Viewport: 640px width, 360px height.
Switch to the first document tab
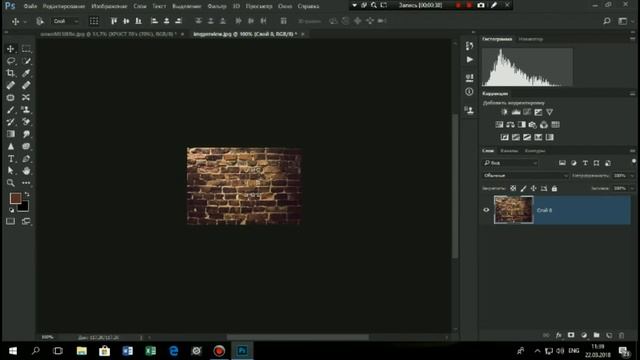[x=108, y=34]
